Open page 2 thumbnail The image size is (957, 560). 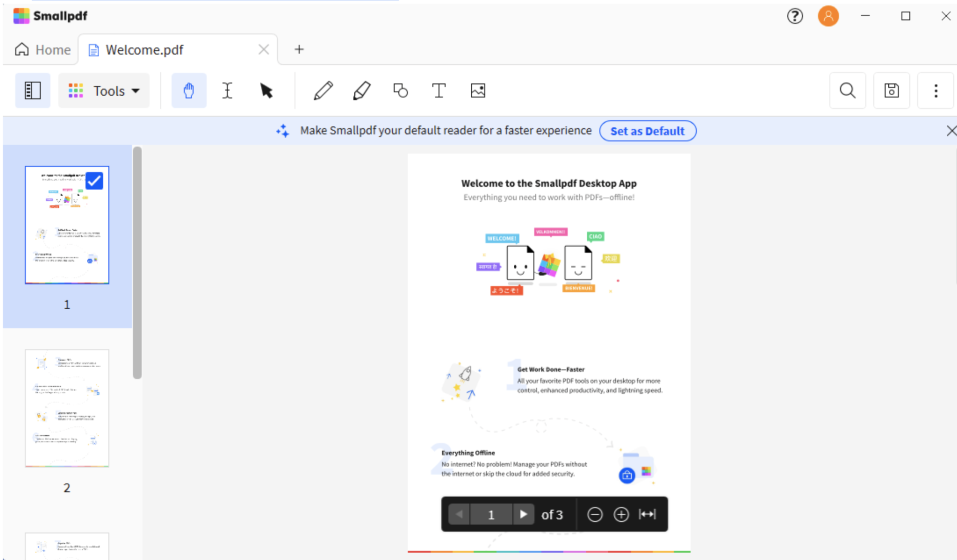pyautogui.click(x=67, y=408)
